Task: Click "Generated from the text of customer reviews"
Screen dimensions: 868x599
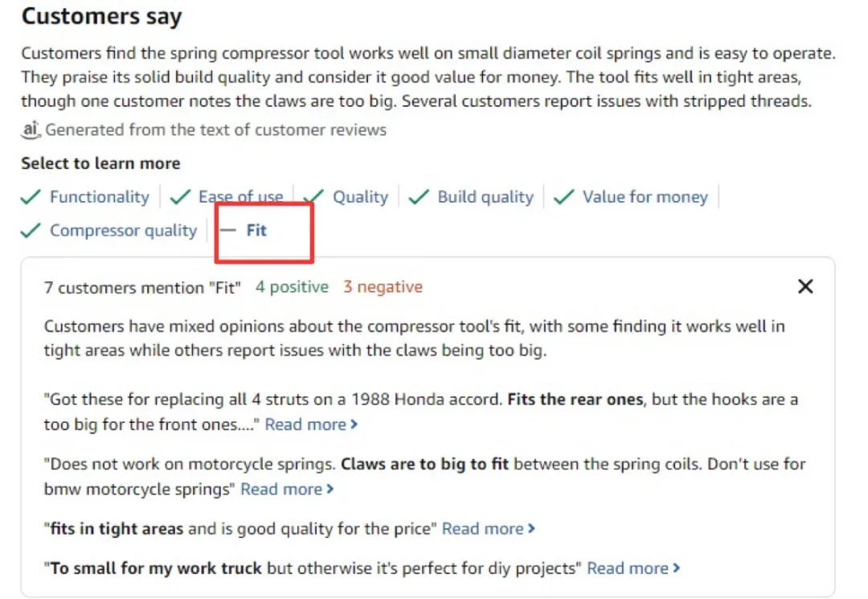Action: click(x=215, y=129)
